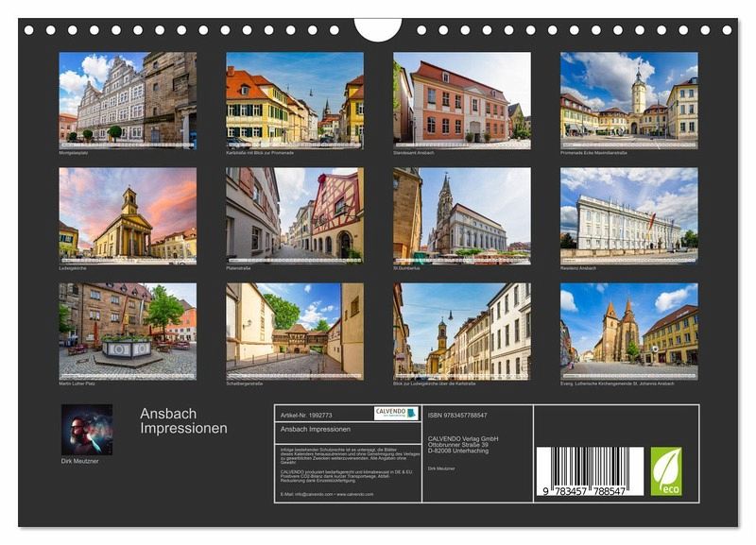Click the Dirk Meutzner author portrait
Viewport: 756px width, 545px height.
(x=87, y=430)
